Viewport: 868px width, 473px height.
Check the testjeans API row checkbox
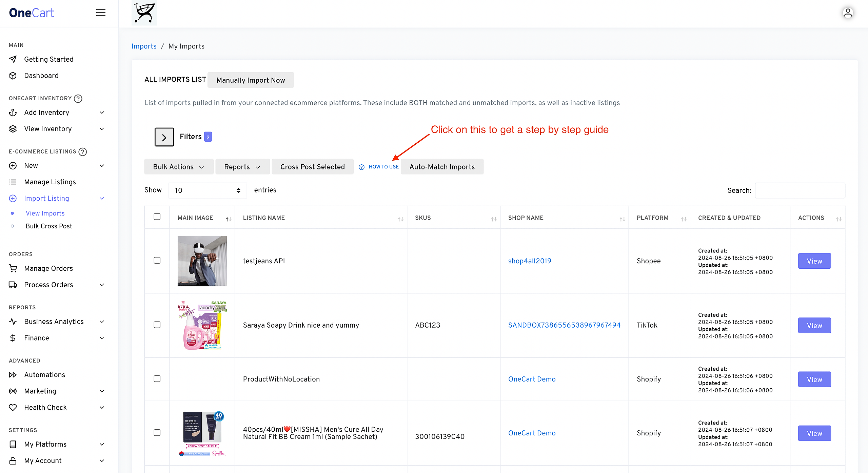click(x=157, y=260)
